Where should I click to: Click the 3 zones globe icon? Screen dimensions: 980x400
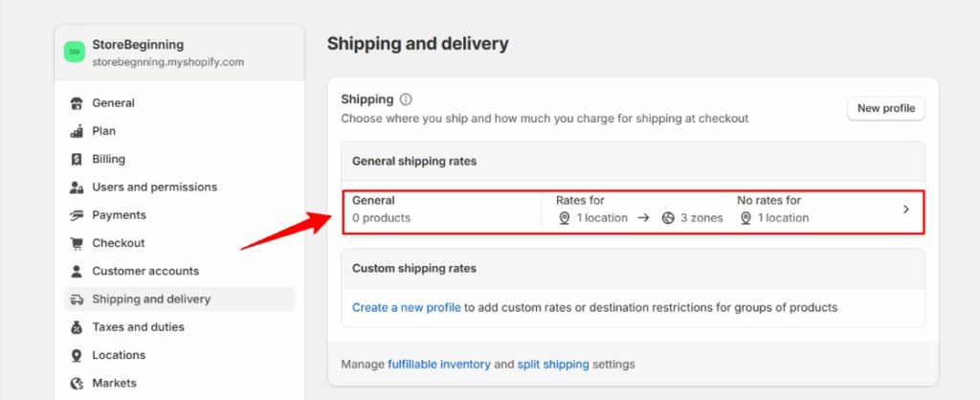(668, 218)
